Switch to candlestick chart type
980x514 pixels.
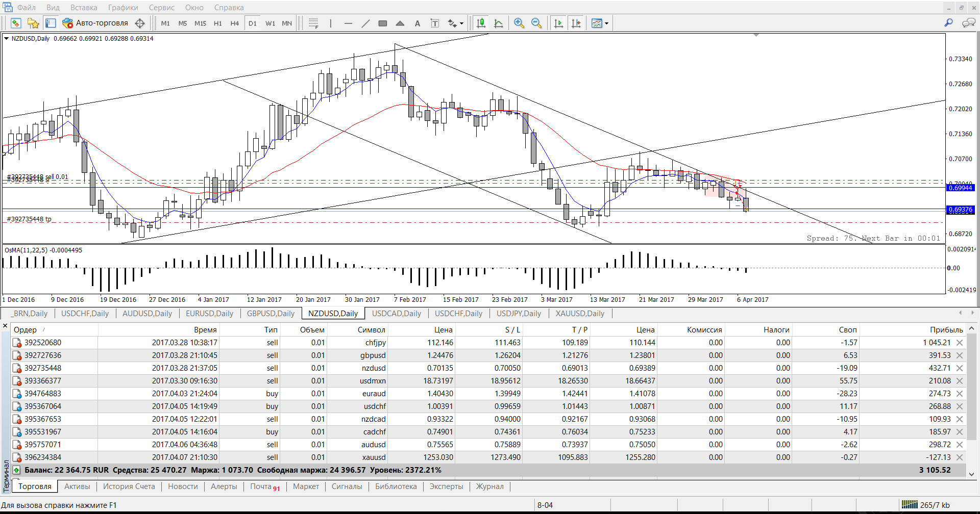[481, 23]
